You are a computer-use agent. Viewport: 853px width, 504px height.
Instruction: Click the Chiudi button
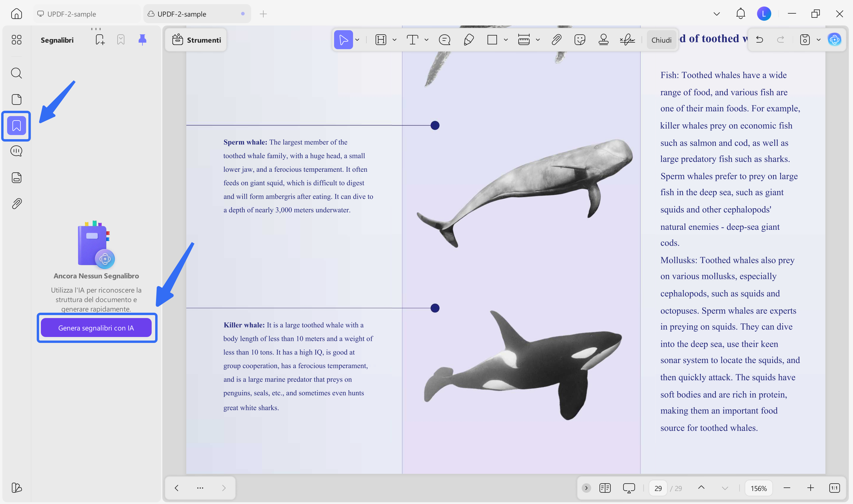[661, 40]
